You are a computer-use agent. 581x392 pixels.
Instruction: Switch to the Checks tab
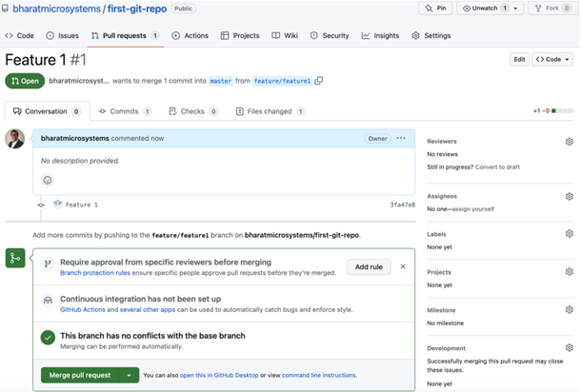coord(193,111)
